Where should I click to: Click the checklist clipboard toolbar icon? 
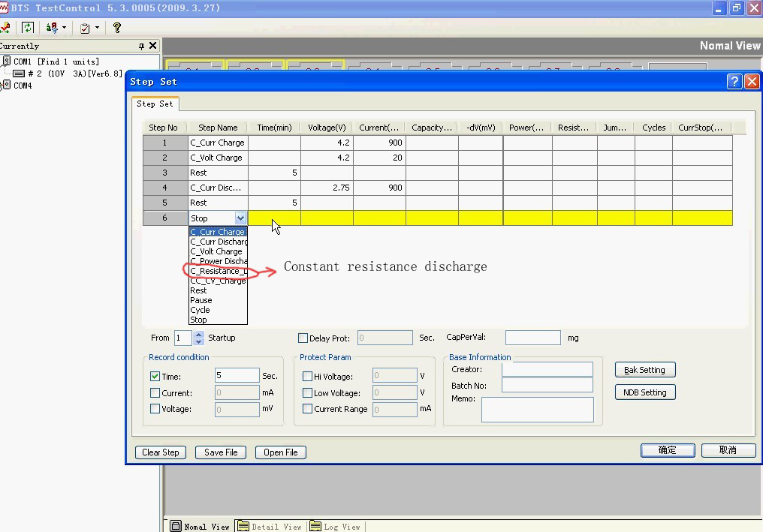(x=85, y=27)
